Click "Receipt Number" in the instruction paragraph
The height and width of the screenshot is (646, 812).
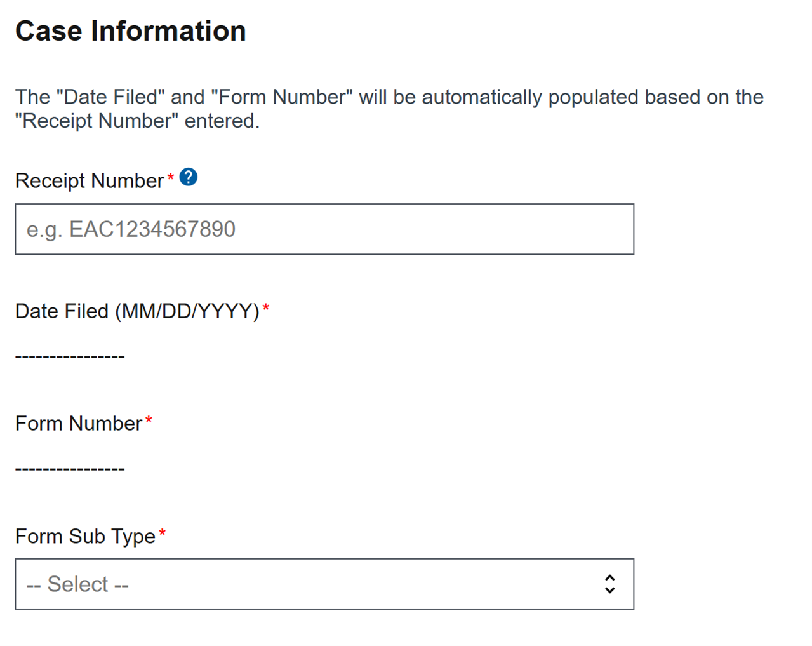pyautogui.click(x=97, y=121)
